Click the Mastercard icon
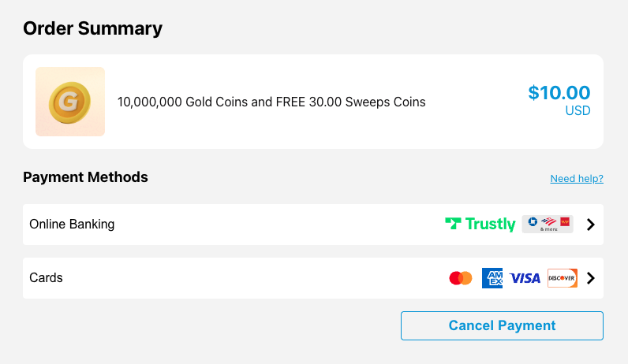The width and height of the screenshot is (628, 364). [x=461, y=278]
